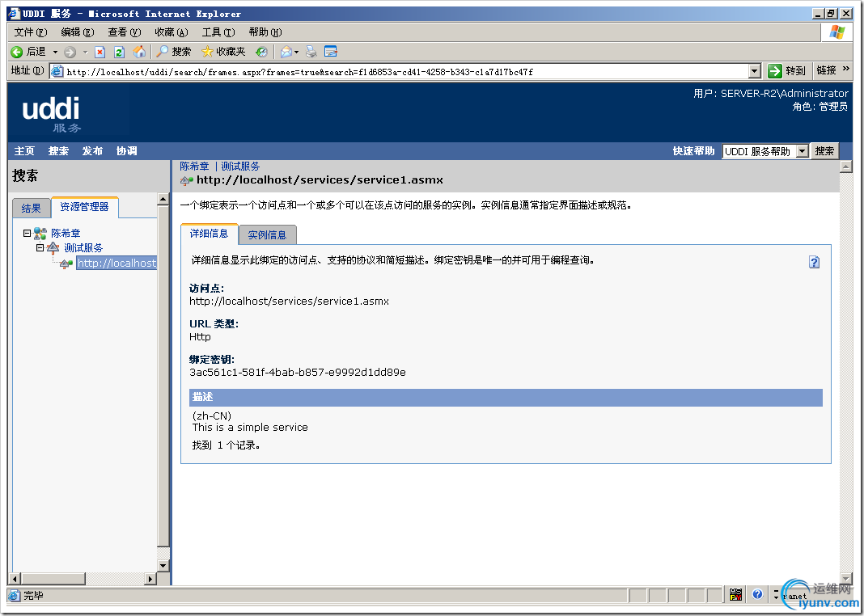Click the Print toolbar icon
Viewport: 864px width, 616px height.
311,52
